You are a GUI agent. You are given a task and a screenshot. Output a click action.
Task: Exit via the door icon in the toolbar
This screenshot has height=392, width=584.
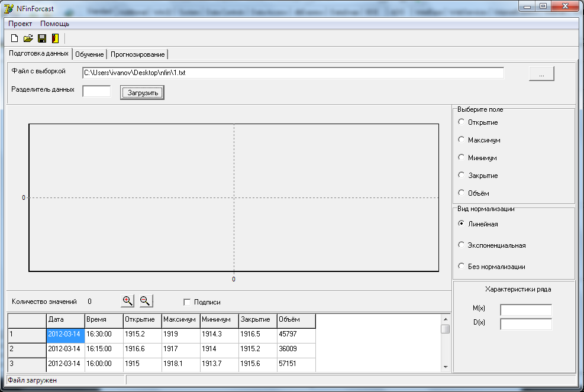coord(55,38)
